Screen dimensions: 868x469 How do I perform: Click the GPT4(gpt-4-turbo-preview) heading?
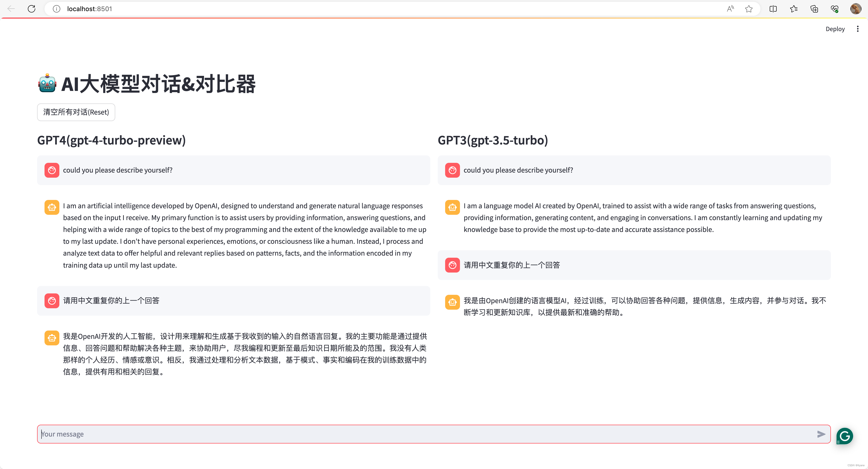[x=112, y=140]
